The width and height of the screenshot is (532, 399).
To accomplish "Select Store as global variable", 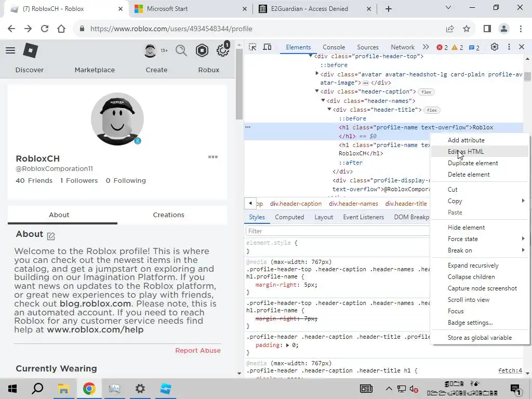I will coord(479,338).
